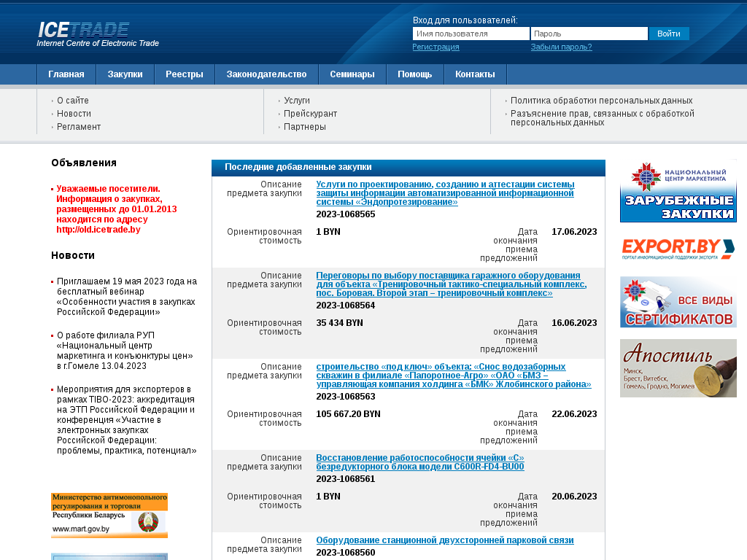The image size is (747, 560).
Task: Click the date 20.06.2023
Action: point(574,497)
